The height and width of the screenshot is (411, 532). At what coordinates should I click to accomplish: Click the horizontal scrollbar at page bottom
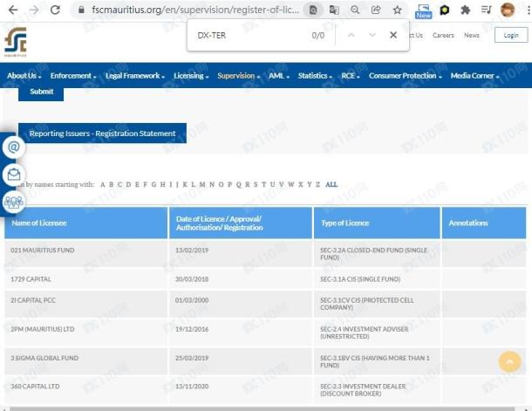point(262,409)
